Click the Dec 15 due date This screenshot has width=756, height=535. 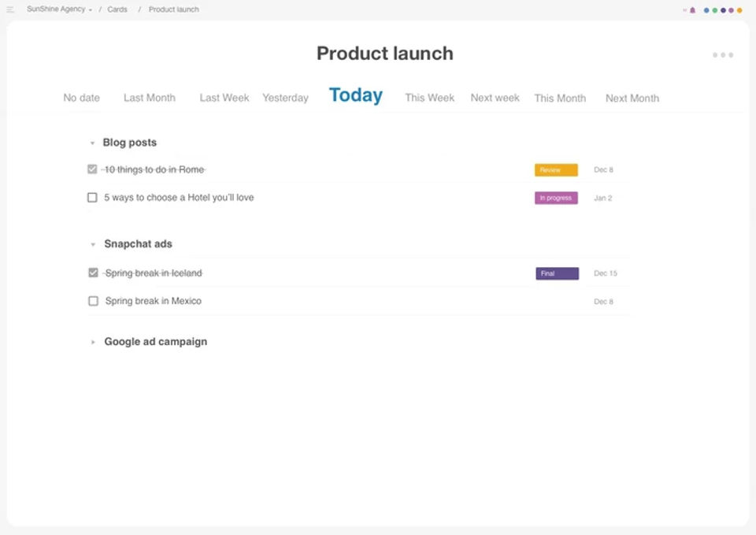(606, 273)
